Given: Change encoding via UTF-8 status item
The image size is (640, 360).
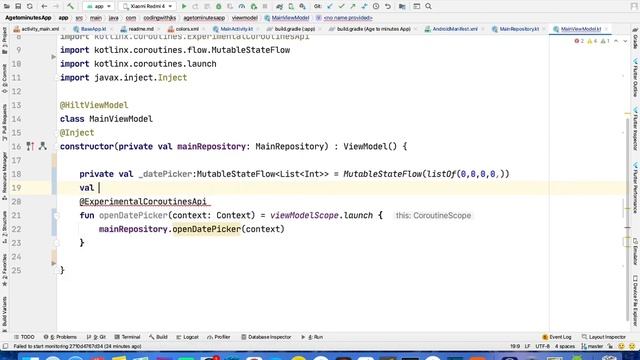Looking at the screenshot, I should (542, 346).
